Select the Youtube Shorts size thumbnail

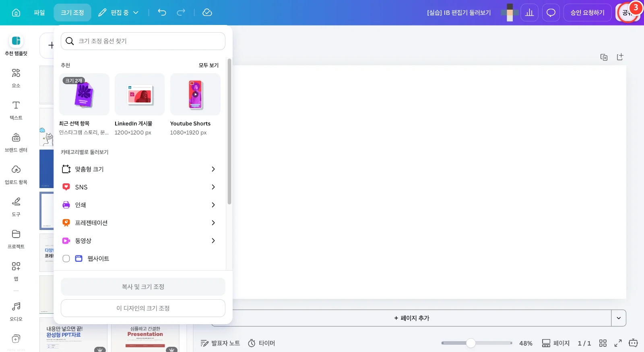pyautogui.click(x=195, y=94)
